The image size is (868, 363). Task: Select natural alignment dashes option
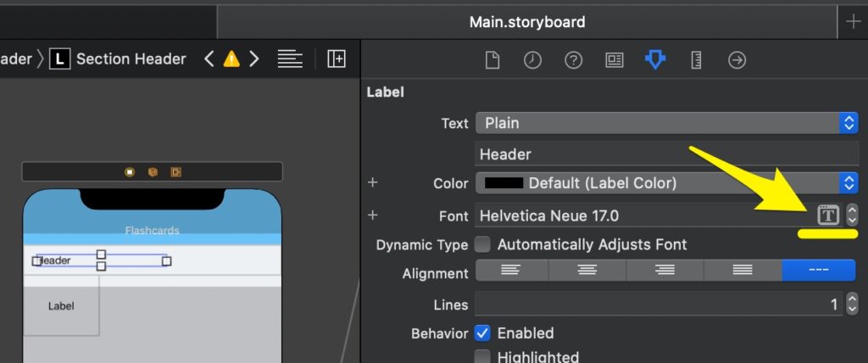(819, 271)
